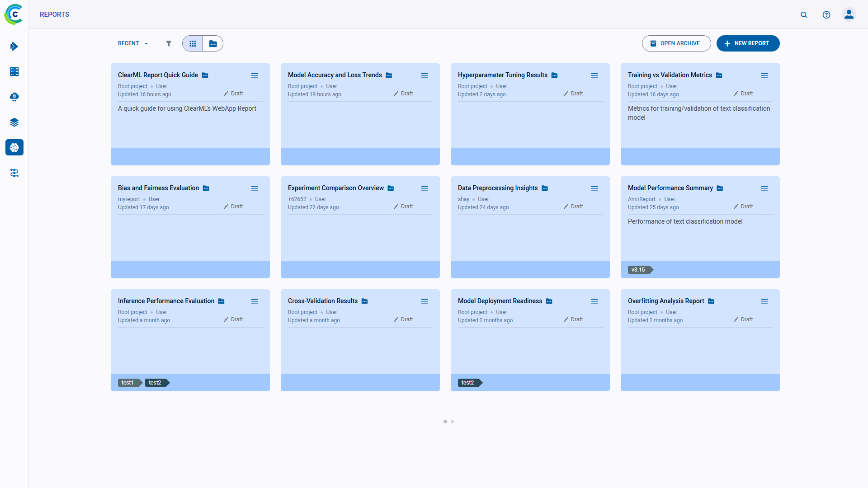
Task: Switch to folder view of reports
Action: click(213, 43)
